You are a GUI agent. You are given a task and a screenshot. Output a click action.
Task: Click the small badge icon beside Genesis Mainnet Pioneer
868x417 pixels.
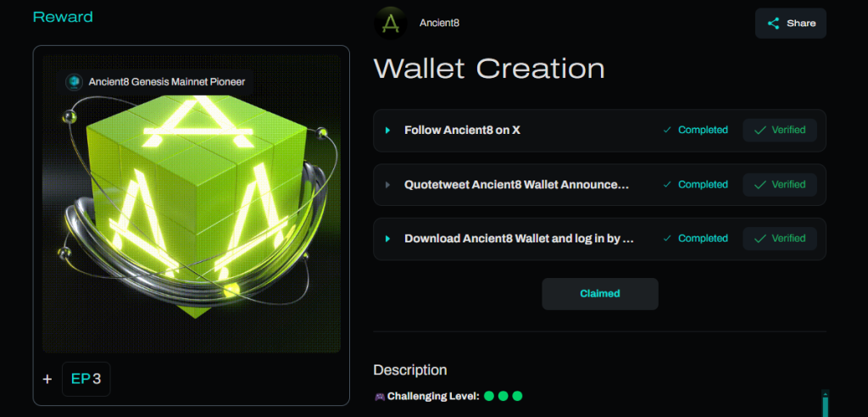pyautogui.click(x=75, y=82)
